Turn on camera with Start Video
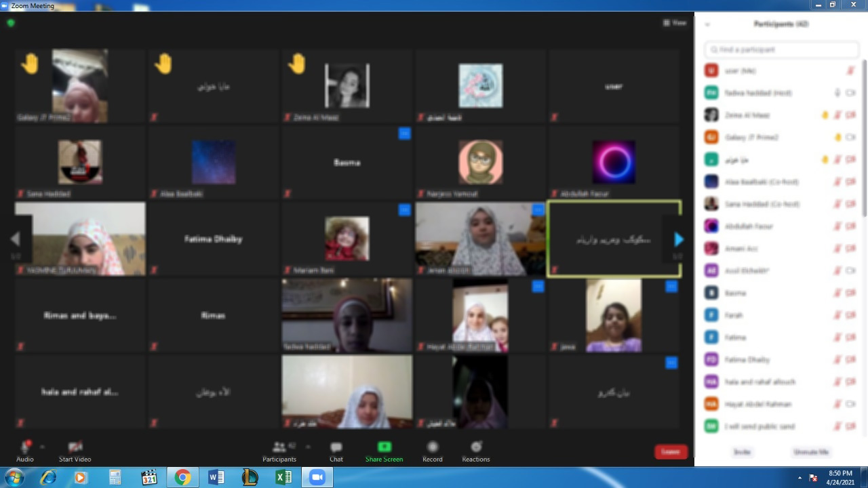Image resolution: width=868 pixels, height=488 pixels. (x=75, y=447)
